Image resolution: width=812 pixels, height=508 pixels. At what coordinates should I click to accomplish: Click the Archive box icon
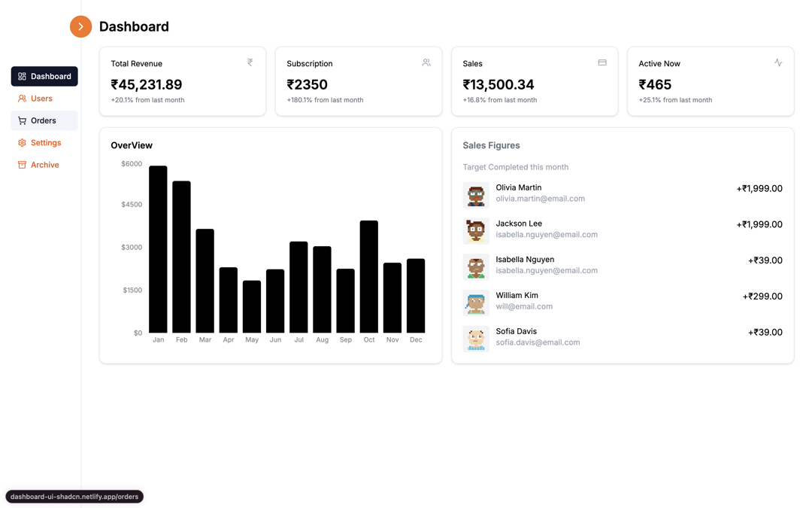tap(22, 165)
